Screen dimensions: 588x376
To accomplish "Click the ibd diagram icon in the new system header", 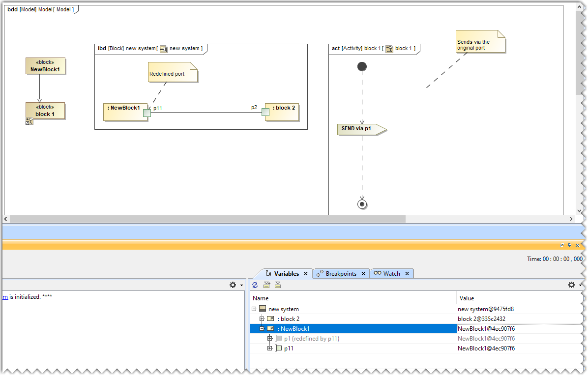I will pos(163,49).
